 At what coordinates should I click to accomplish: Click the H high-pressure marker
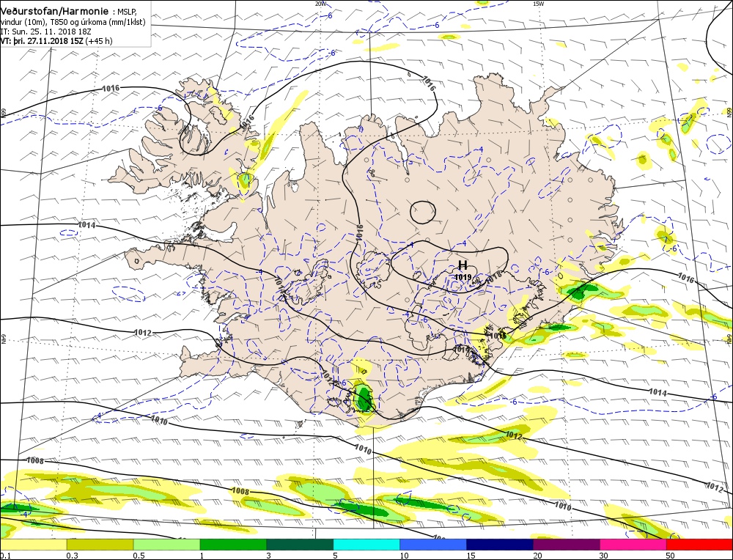463,265
